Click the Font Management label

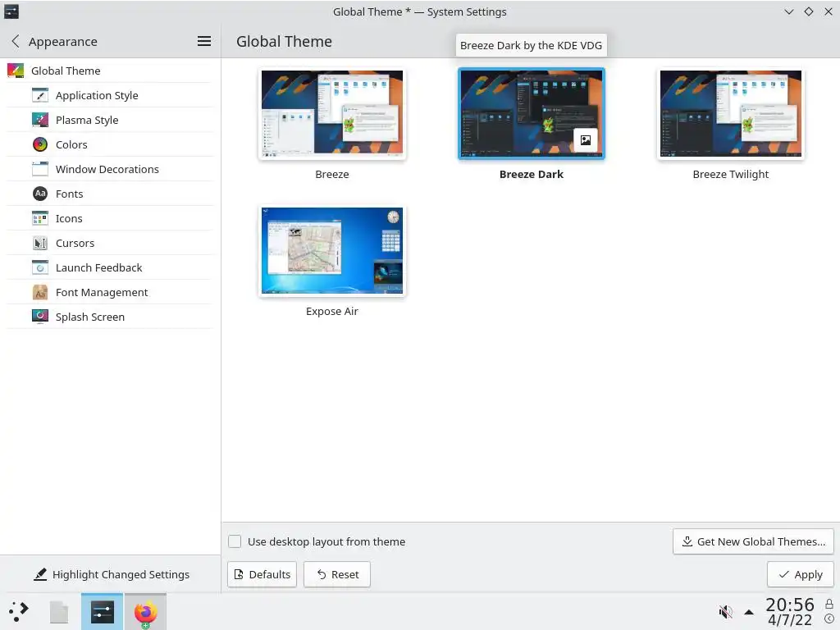(x=102, y=293)
